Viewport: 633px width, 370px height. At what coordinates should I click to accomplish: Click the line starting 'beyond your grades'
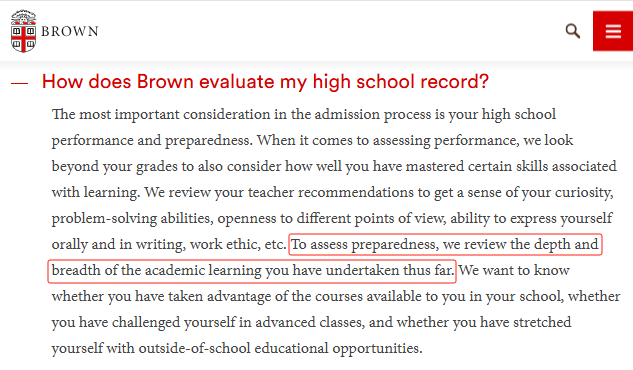(x=334, y=167)
